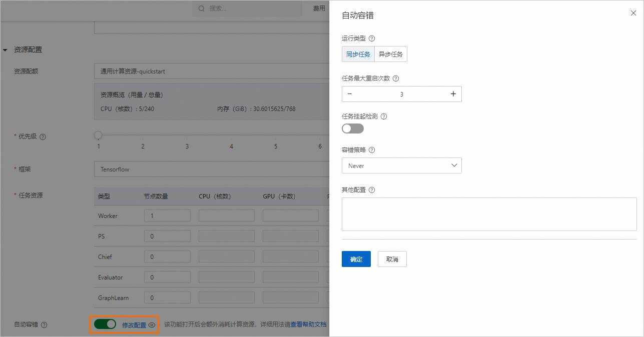Click the GPU (卡数) column header

coord(279,196)
